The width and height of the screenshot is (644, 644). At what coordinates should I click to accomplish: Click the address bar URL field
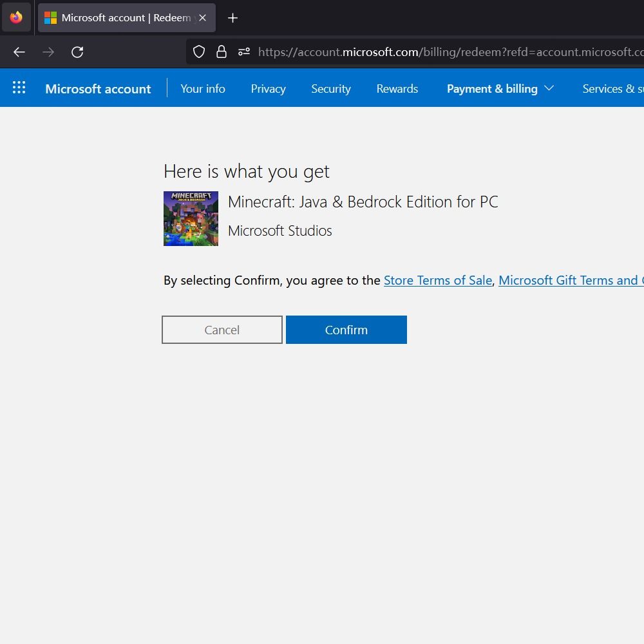(444, 52)
